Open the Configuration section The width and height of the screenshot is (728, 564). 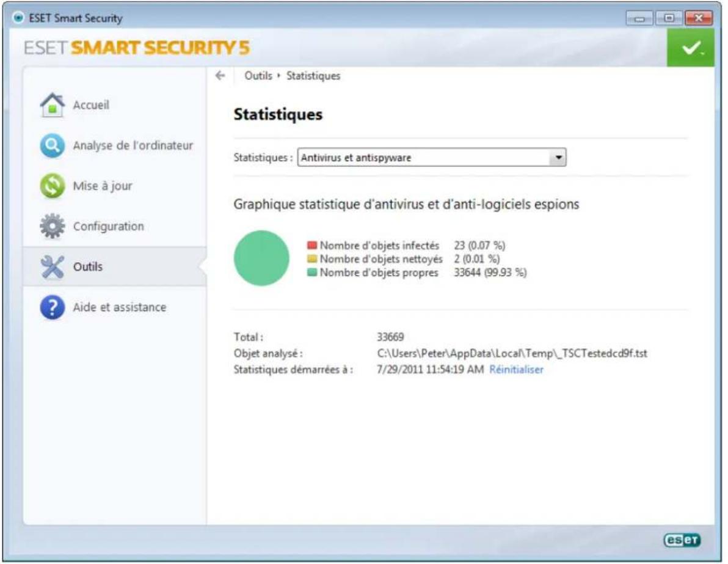point(115,226)
